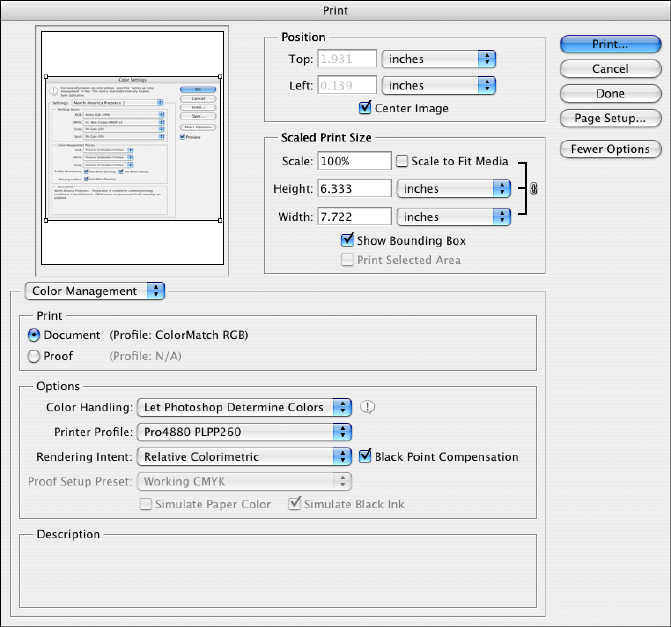
Task: Change the Height units dropdown
Action: click(x=454, y=188)
